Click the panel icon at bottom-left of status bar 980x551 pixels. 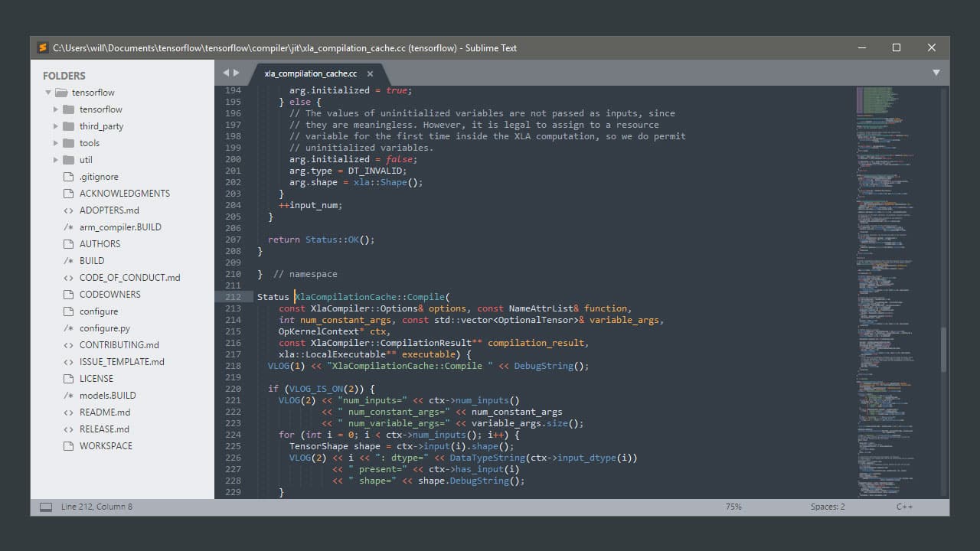pos(44,507)
